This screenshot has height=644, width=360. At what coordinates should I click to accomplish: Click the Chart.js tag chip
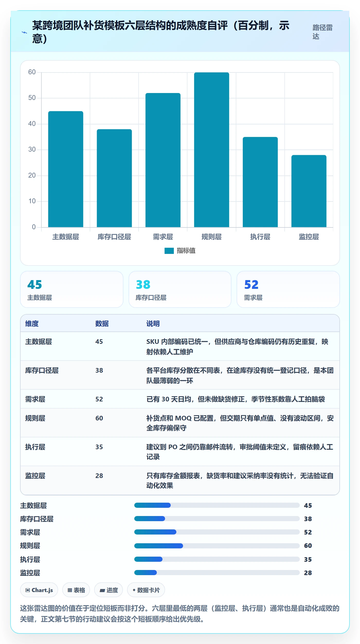tap(39, 590)
